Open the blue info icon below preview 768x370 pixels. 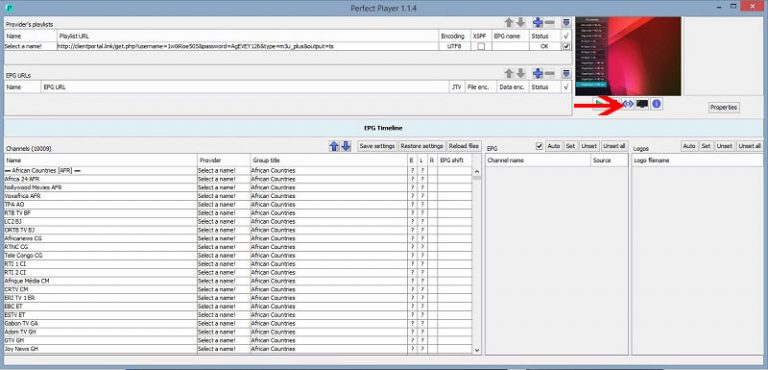(x=657, y=104)
